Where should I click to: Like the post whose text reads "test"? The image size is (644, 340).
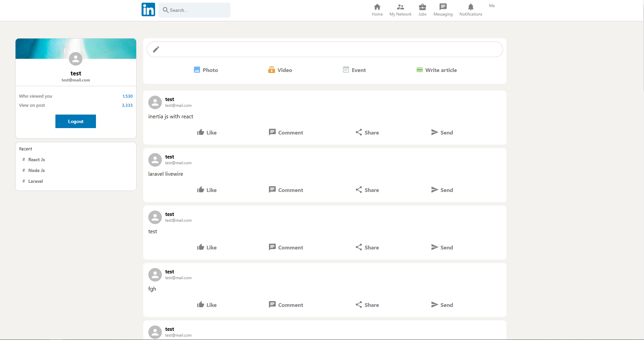click(207, 247)
